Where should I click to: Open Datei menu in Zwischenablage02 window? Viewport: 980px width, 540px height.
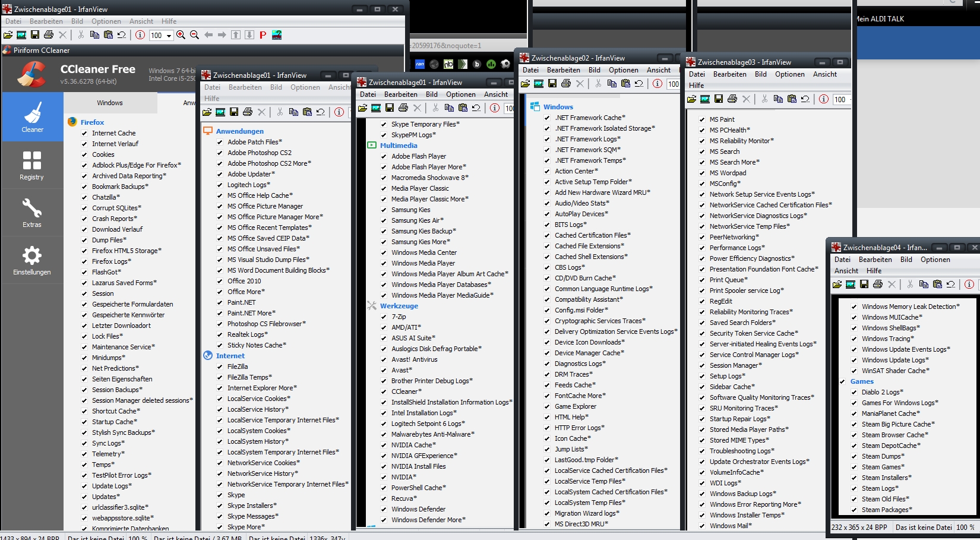coord(530,70)
